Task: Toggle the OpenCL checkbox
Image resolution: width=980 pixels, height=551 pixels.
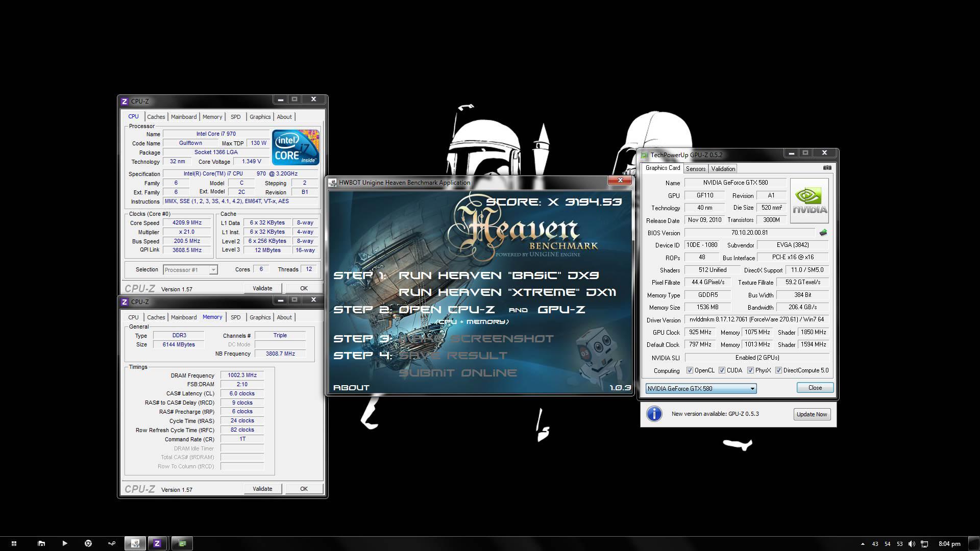Action: [x=690, y=370]
